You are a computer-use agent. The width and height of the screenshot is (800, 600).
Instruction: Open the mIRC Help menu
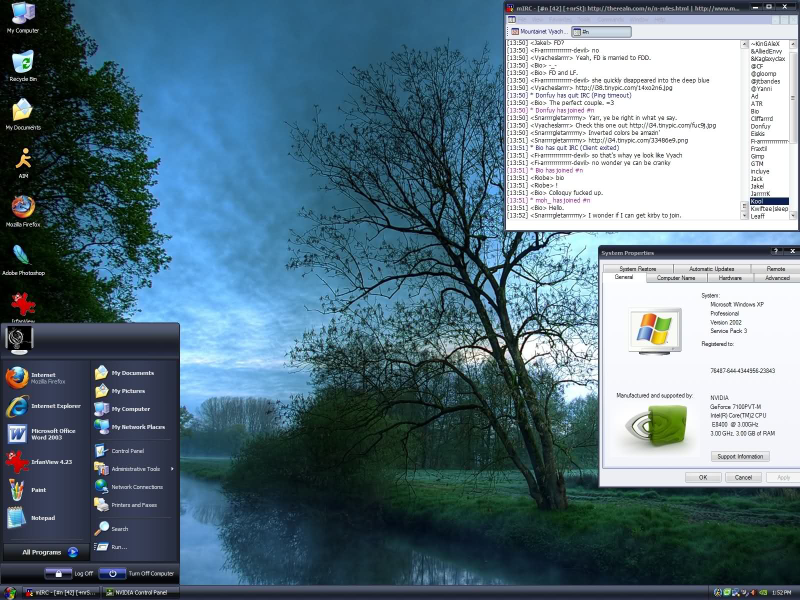click(660, 19)
